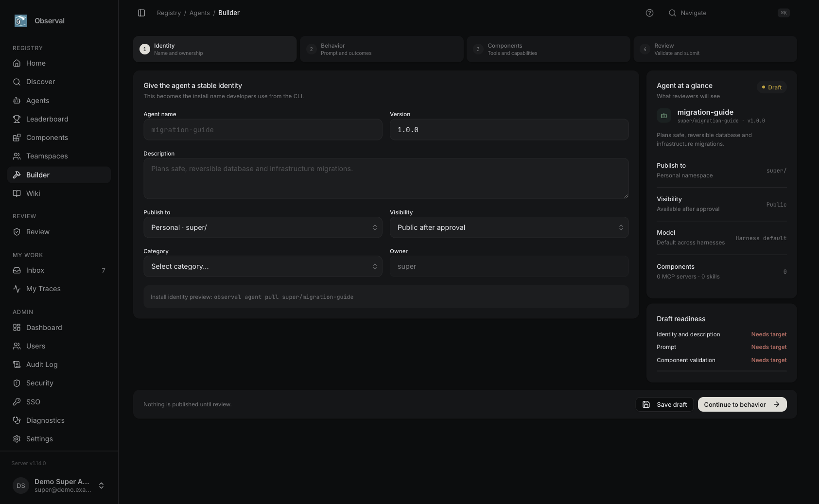Click the Wiki book icon
The image size is (819, 504).
pos(17,193)
